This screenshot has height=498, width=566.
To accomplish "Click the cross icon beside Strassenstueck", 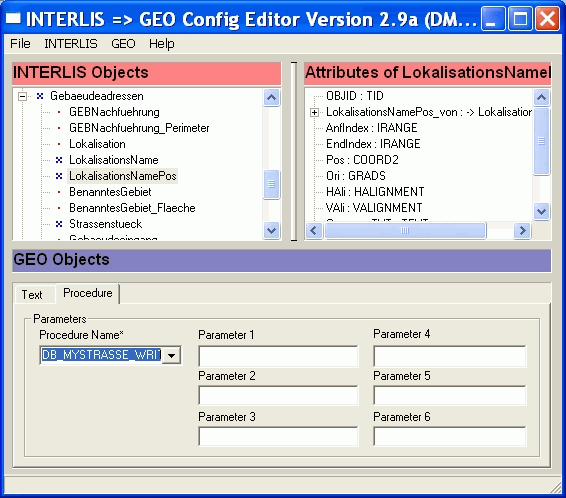I will [x=59, y=224].
